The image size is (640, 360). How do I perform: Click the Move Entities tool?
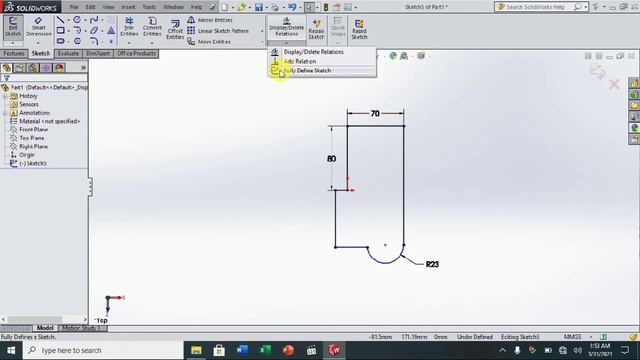coord(209,42)
